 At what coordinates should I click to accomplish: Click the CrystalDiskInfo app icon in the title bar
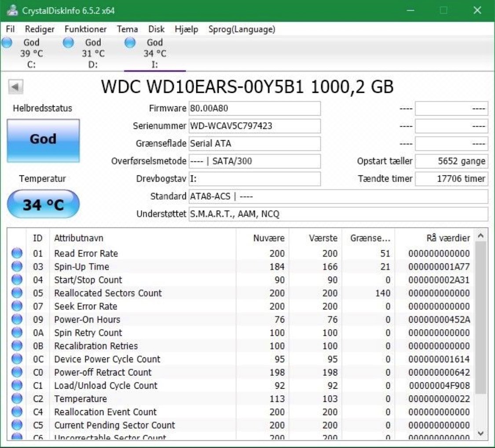pyautogui.click(x=12, y=11)
